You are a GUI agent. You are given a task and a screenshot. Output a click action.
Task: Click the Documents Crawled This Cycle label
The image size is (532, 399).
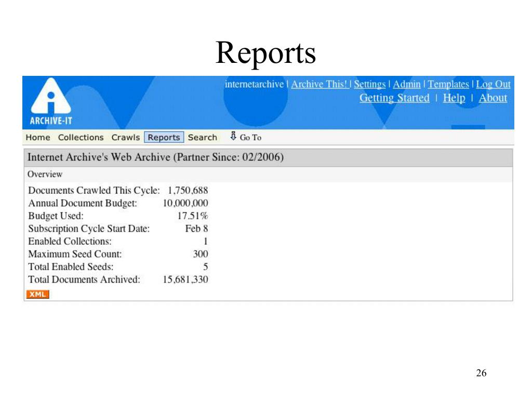[x=94, y=190]
